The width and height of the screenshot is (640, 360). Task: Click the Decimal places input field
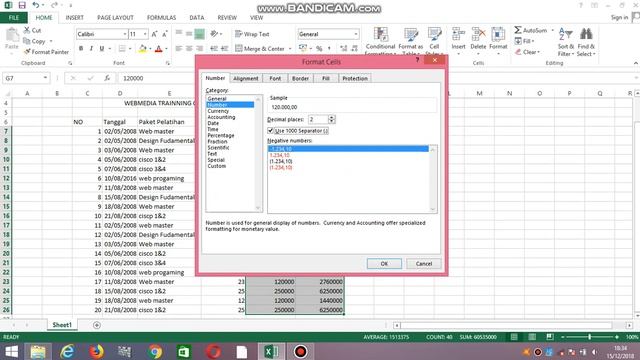pyautogui.click(x=318, y=119)
